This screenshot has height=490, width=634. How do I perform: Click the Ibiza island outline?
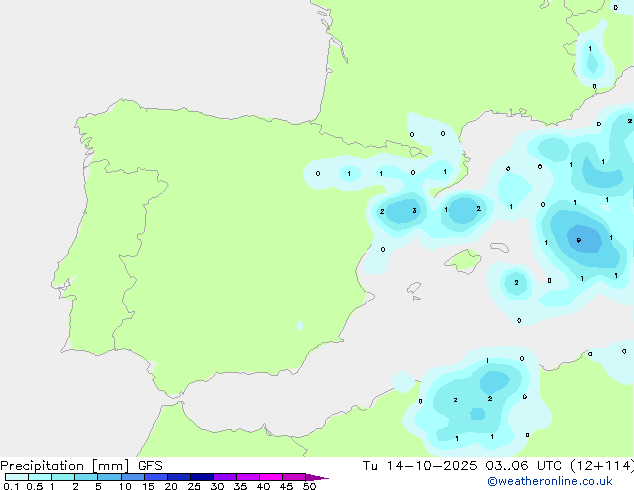[414, 288]
